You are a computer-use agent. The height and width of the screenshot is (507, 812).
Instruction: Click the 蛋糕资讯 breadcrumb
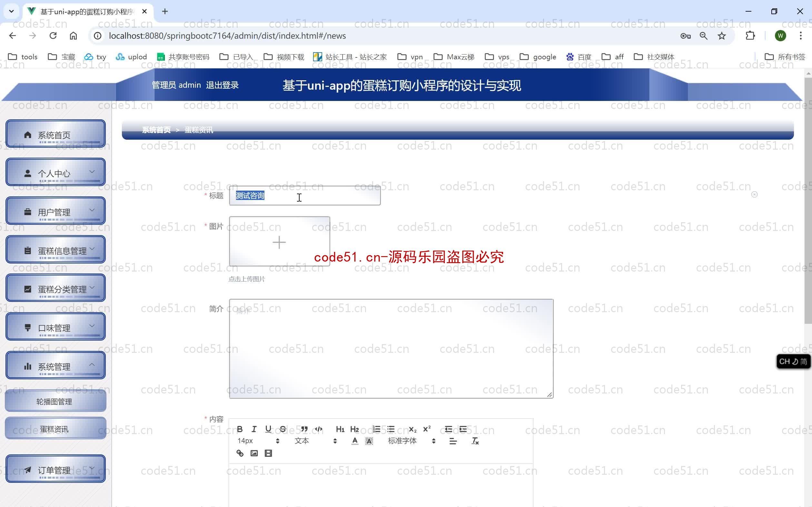click(x=199, y=130)
